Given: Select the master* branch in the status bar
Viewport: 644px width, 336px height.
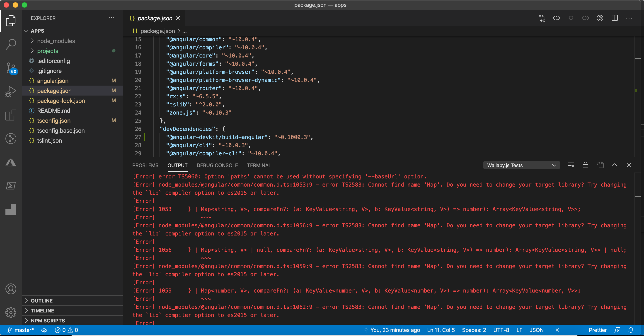Looking at the screenshot, I should 21,330.
